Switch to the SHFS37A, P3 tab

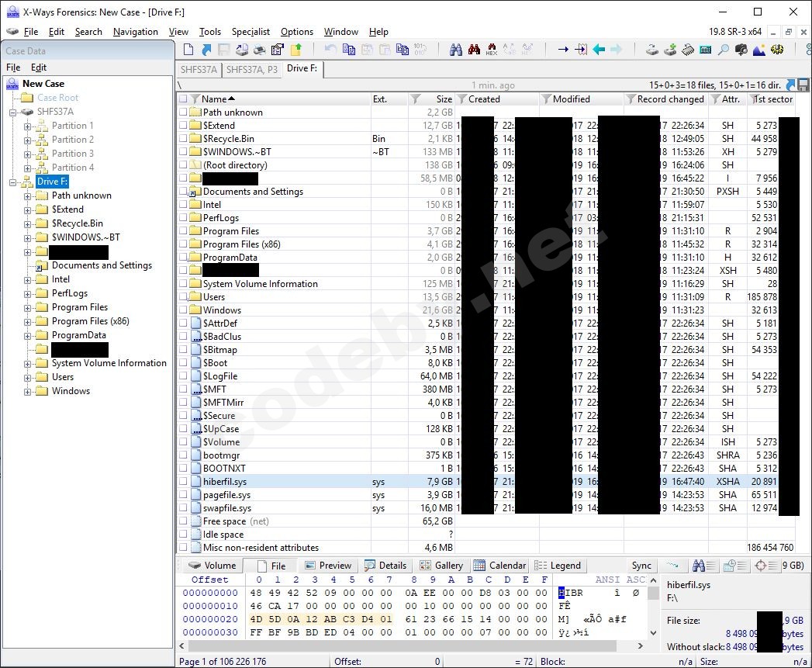click(251, 69)
